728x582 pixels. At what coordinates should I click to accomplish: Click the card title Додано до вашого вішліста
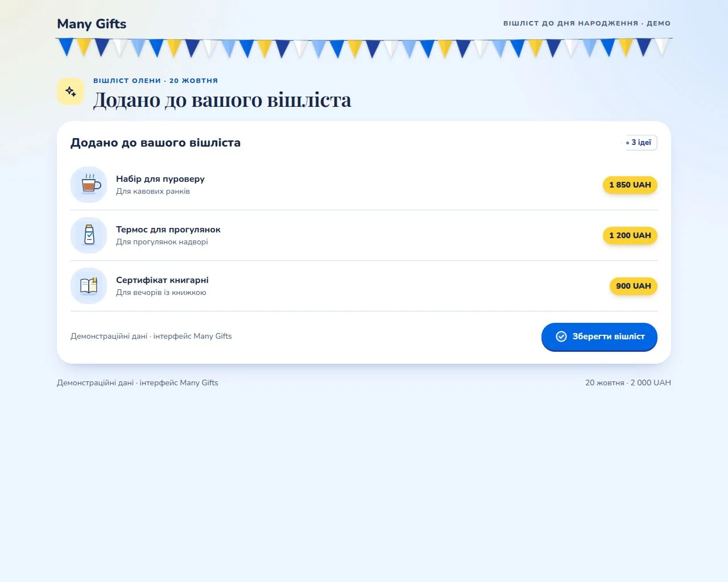(155, 143)
